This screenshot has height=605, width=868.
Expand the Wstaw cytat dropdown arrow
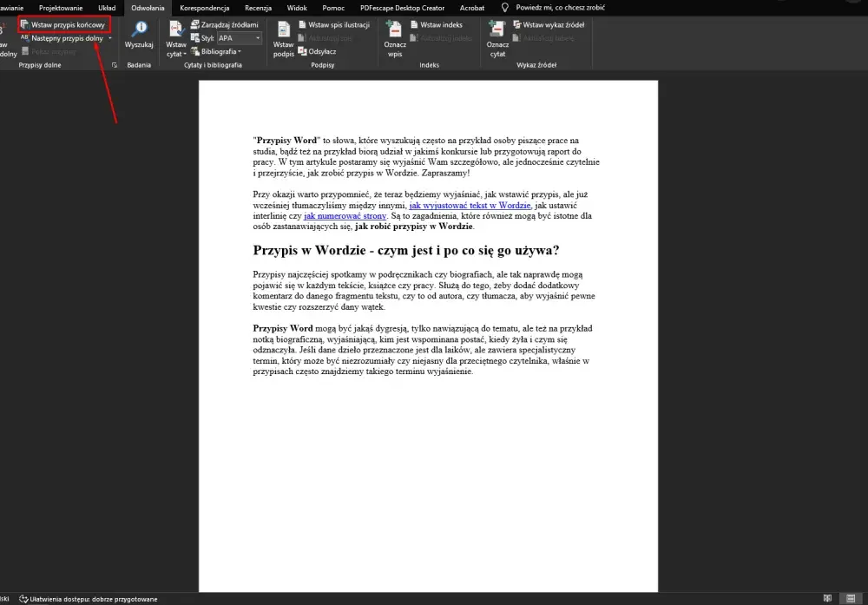185,54
